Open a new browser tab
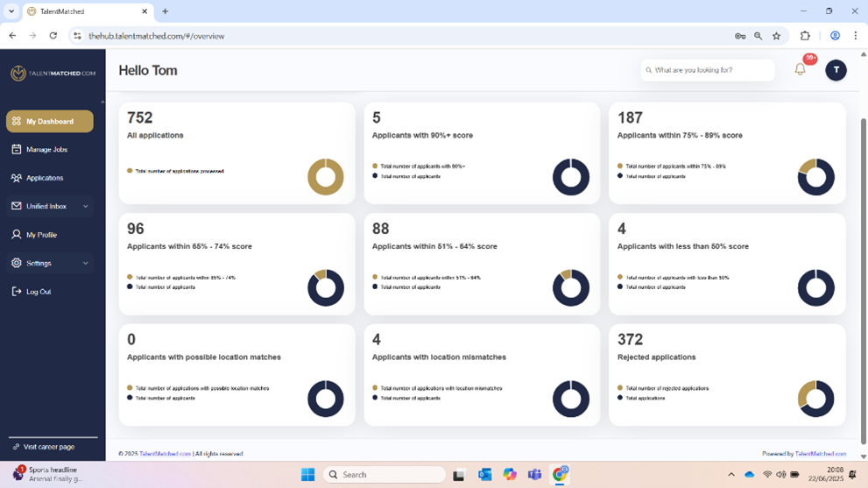This screenshot has height=488, width=868. (165, 11)
